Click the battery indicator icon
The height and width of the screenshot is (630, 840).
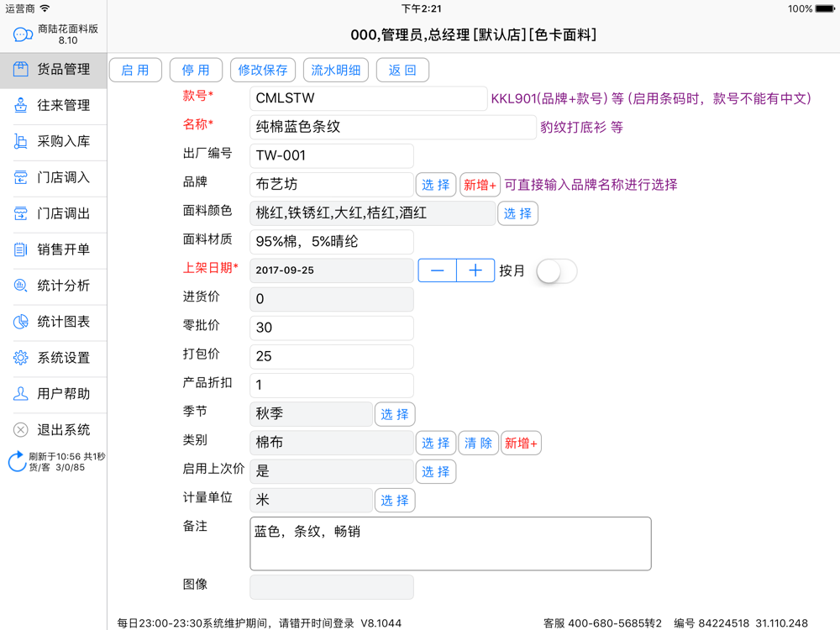coord(825,8)
